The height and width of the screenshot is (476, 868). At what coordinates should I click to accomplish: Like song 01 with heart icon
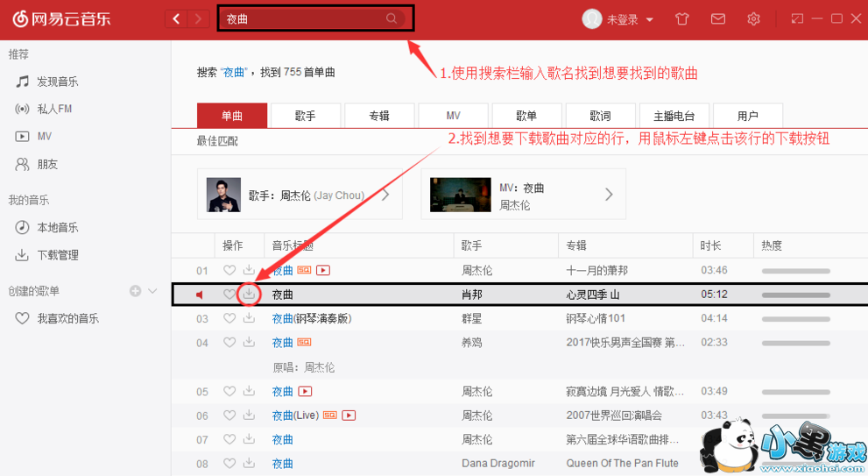click(x=229, y=270)
